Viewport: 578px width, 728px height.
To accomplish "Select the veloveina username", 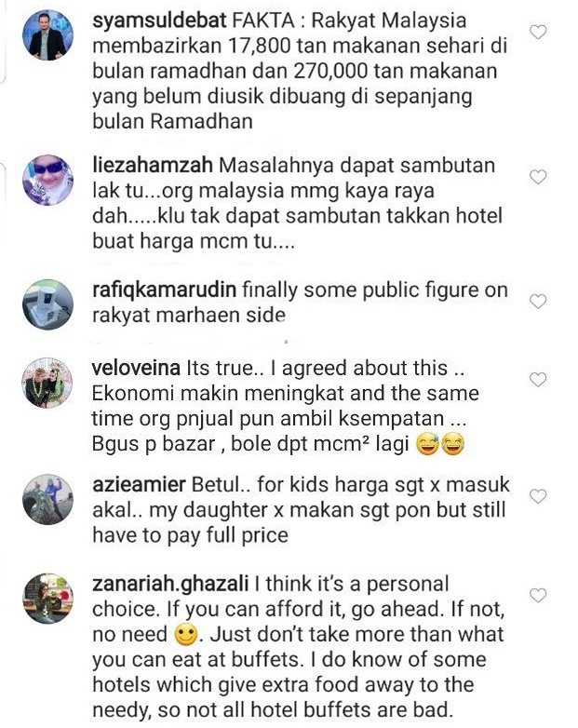I will click(x=136, y=368).
